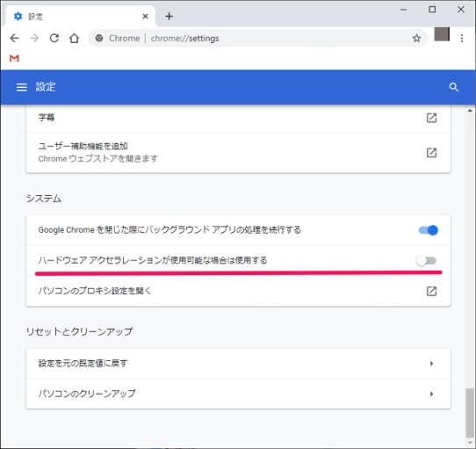Click the scrollbar up arrow
Viewport: 476px width, 449px height.
(470, 111)
